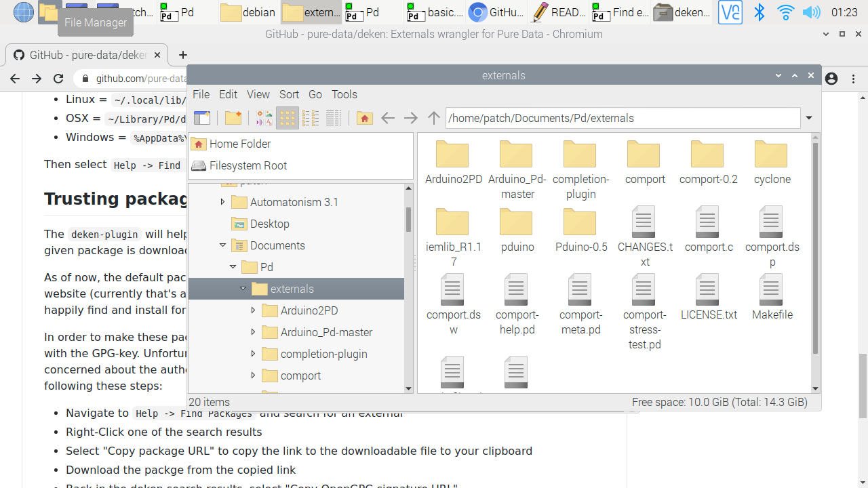Open Chromium profile avatar button
The width and height of the screenshot is (868, 488).
click(832, 79)
